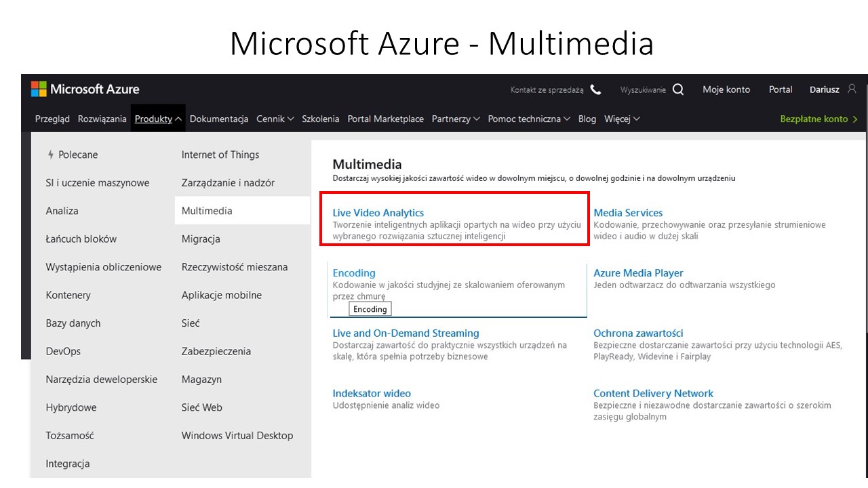Screen dimensions: 868x488
Task: Open Media Services product link
Action: [628, 213]
